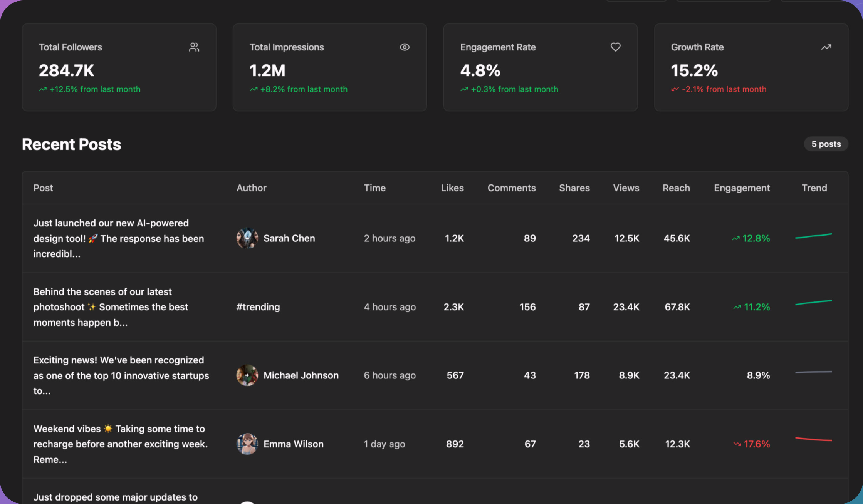The height and width of the screenshot is (504, 863).
Task: Click author name Sarah Chen
Action: (x=289, y=238)
